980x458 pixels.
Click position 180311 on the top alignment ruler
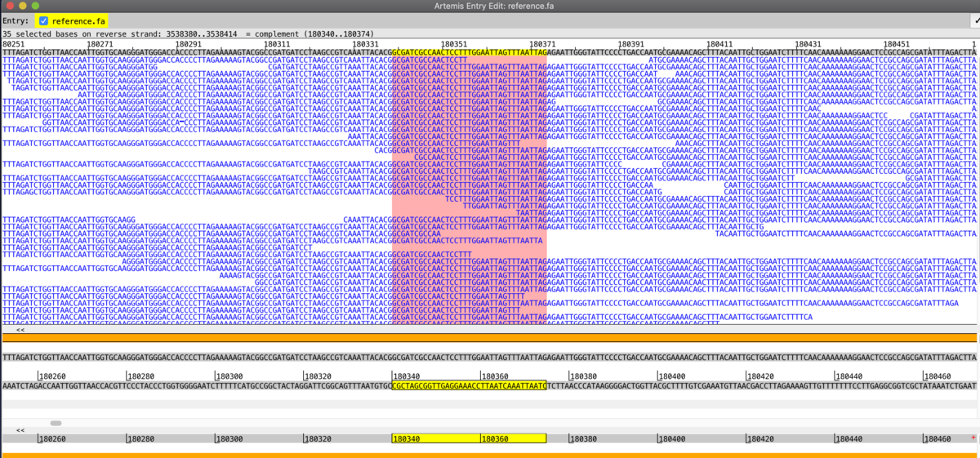pos(276,44)
